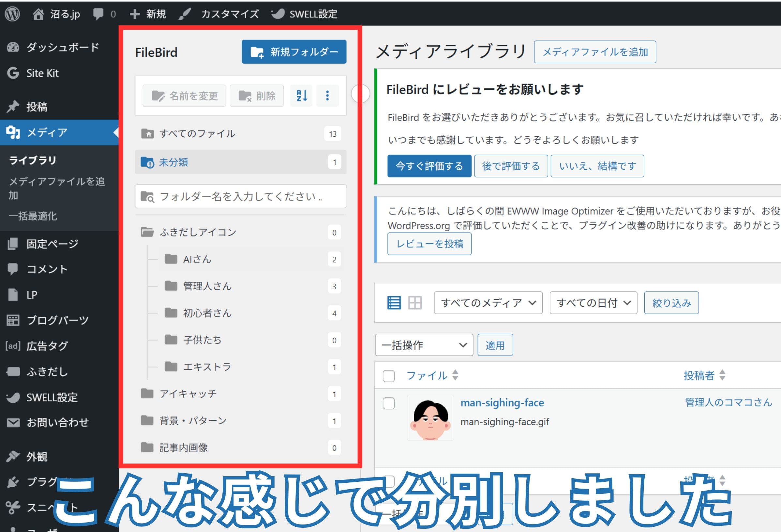Open the man-sighing-face file link
This screenshot has height=532, width=781.
tap(503, 403)
